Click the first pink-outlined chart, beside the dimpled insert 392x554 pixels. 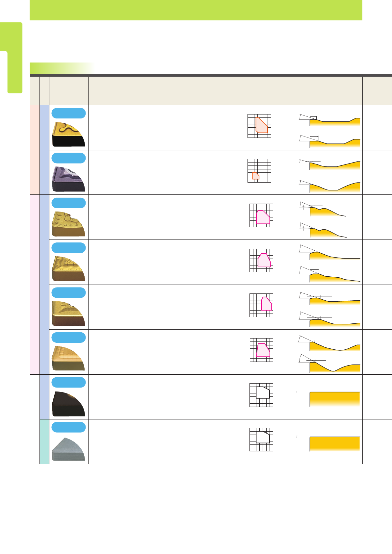click(x=261, y=215)
